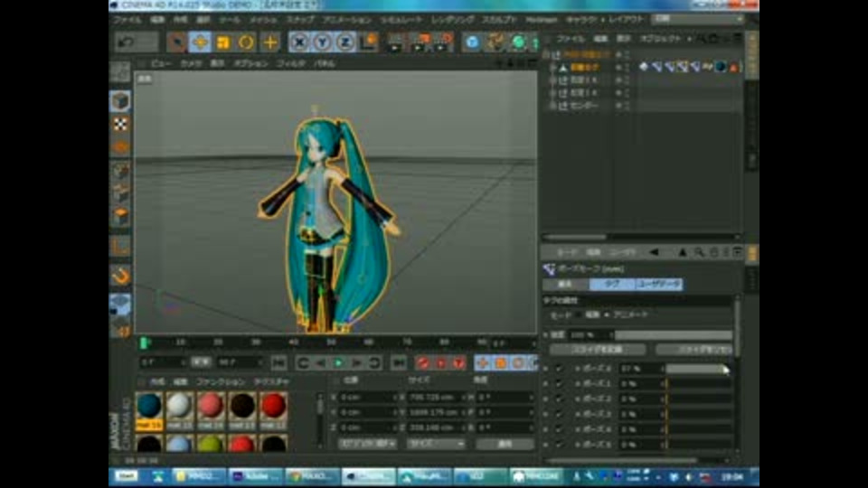The width and height of the screenshot is (868, 488).
Task: Select the Texture mode checkerboard icon
Action: coord(120,125)
